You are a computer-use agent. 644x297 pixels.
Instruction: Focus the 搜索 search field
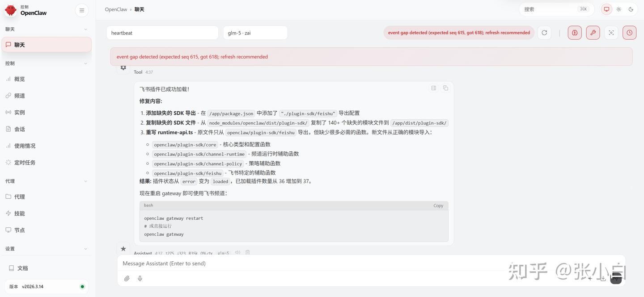click(x=556, y=9)
